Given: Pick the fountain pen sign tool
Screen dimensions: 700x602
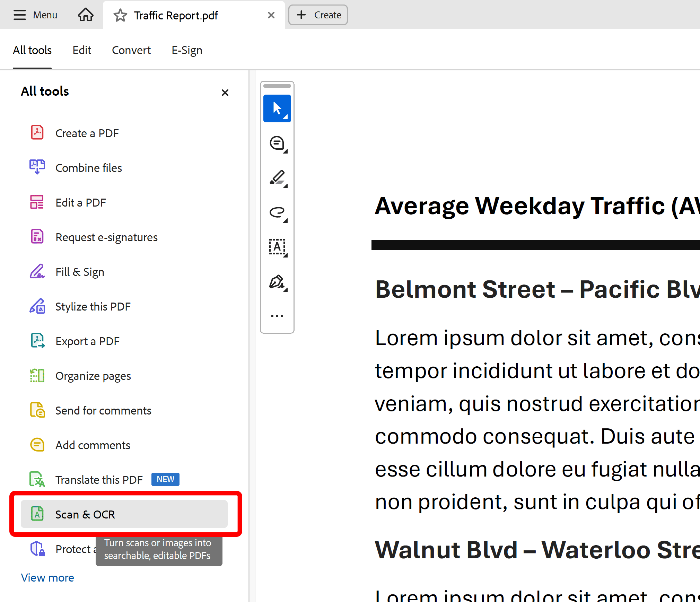Looking at the screenshot, I should coord(277,282).
